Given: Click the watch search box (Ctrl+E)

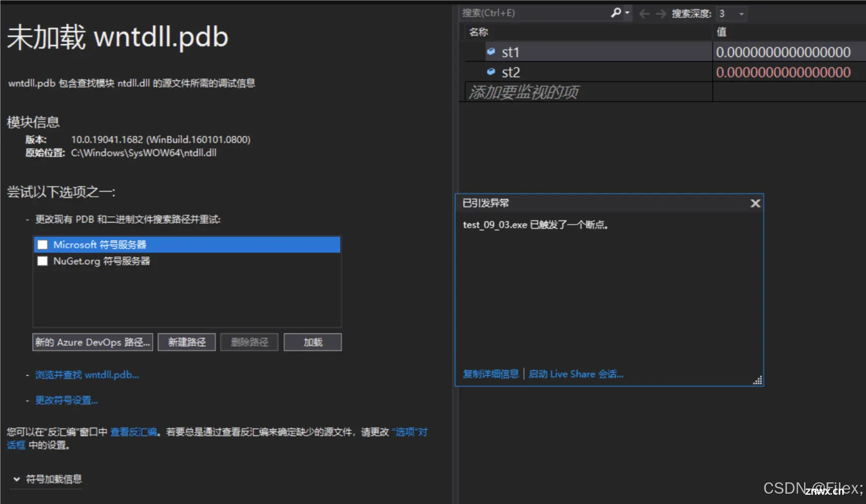Looking at the screenshot, I should pyautogui.click(x=534, y=13).
